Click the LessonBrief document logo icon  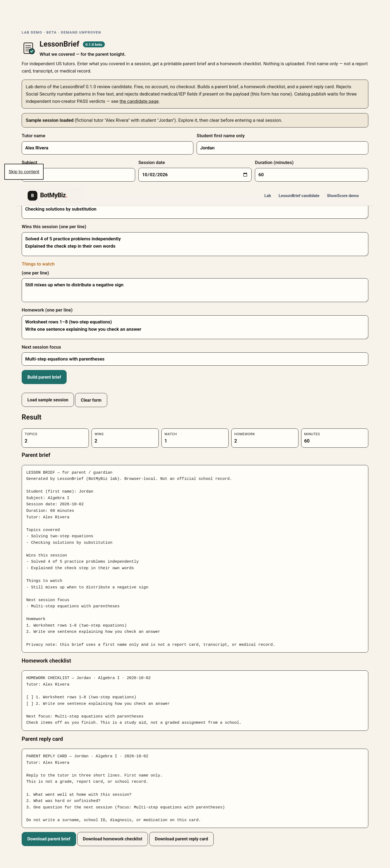coord(29,48)
